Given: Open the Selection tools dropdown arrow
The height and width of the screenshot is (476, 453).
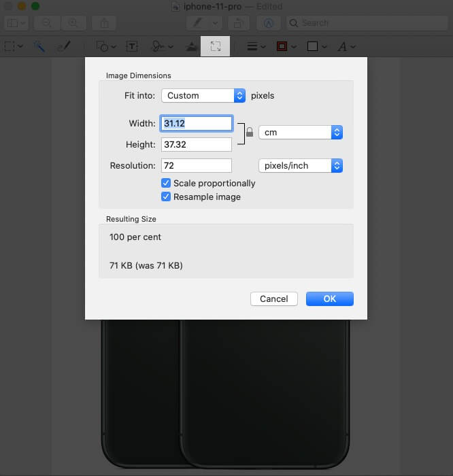Looking at the screenshot, I should [x=20, y=46].
